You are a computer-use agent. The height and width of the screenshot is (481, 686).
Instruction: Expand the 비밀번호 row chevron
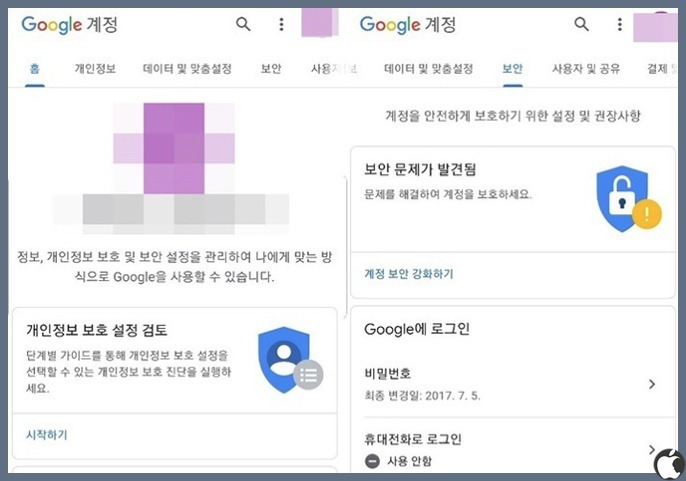tap(652, 384)
